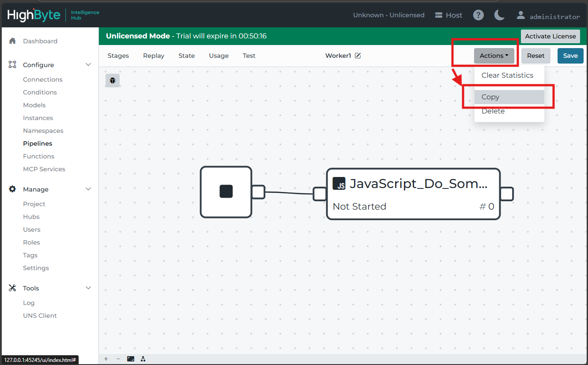Collapse the Manage section chevron

tap(88, 189)
